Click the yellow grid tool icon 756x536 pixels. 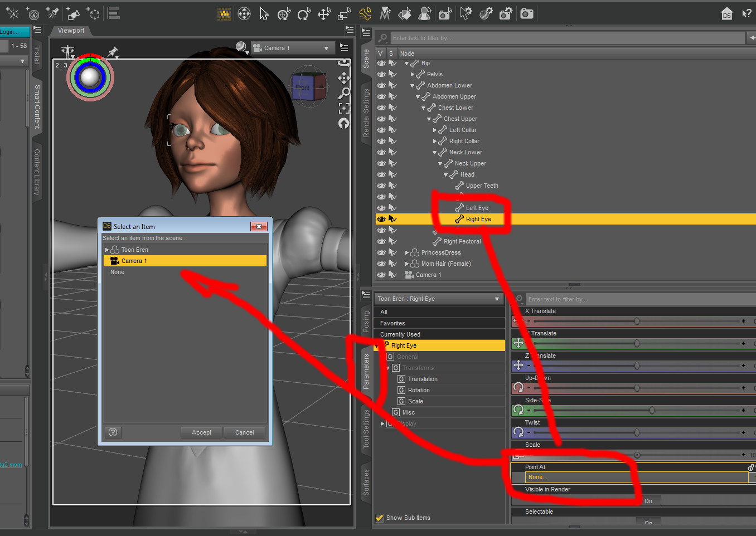tap(224, 14)
